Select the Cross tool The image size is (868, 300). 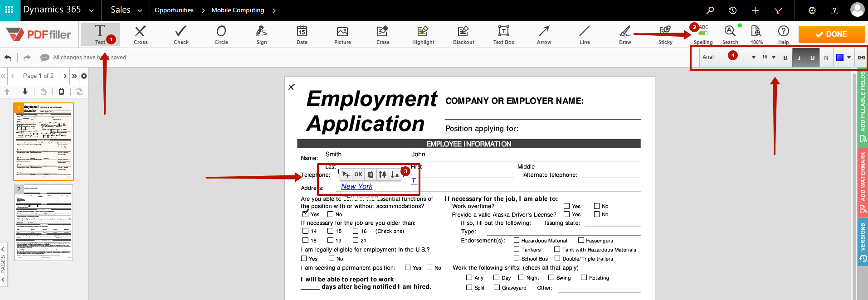(141, 34)
